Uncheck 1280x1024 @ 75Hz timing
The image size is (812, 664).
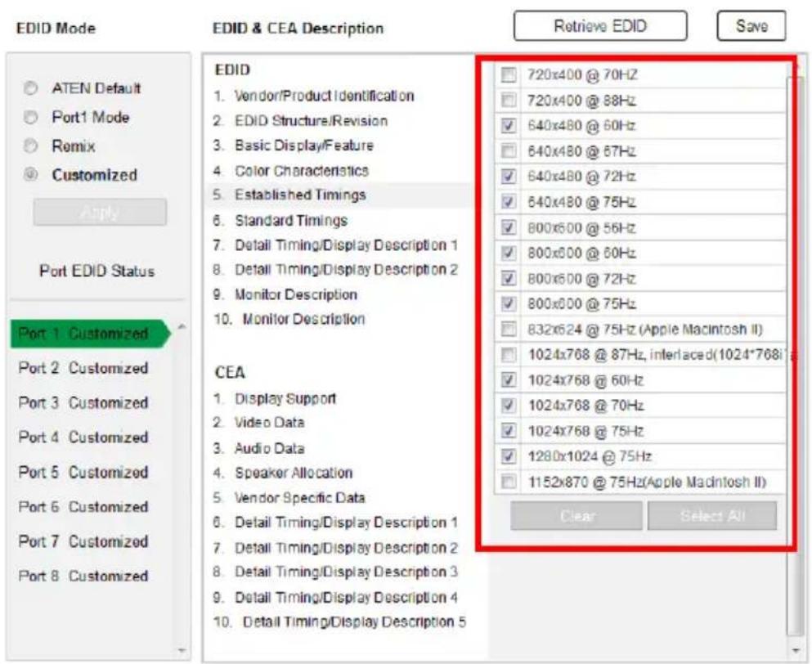tap(509, 456)
